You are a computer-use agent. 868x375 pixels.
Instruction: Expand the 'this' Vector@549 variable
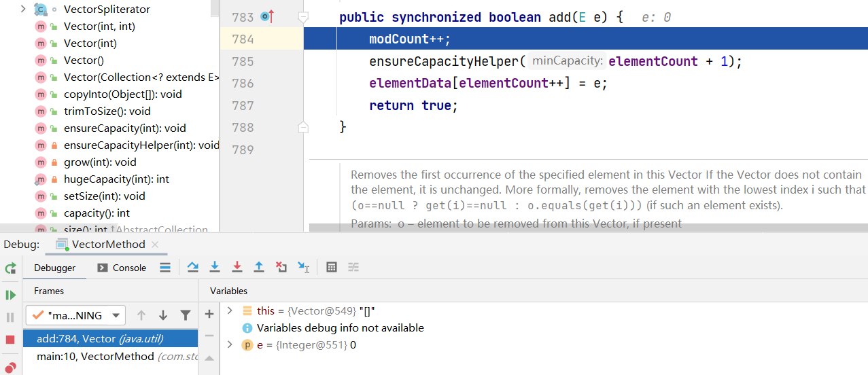point(230,310)
